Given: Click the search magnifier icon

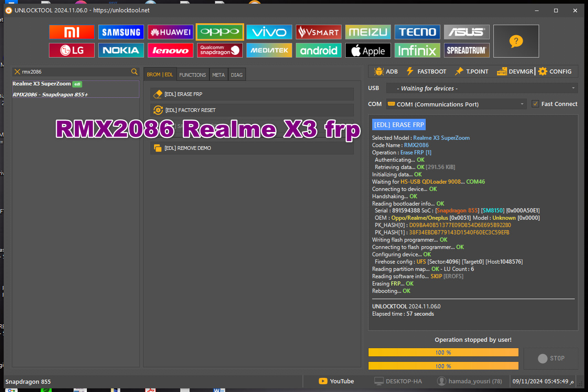Looking at the screenshot, I should coord(134,72).
